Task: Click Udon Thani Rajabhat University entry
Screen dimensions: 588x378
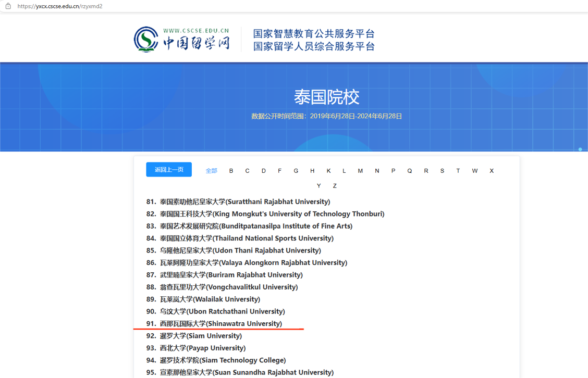Action: (x=234, y=250)
